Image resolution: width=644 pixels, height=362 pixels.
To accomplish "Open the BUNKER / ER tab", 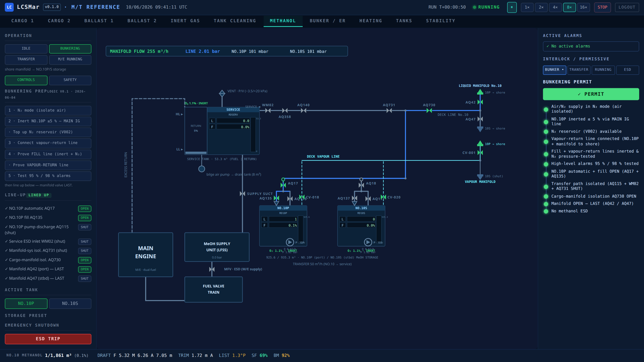I will (x=328, y=21).
